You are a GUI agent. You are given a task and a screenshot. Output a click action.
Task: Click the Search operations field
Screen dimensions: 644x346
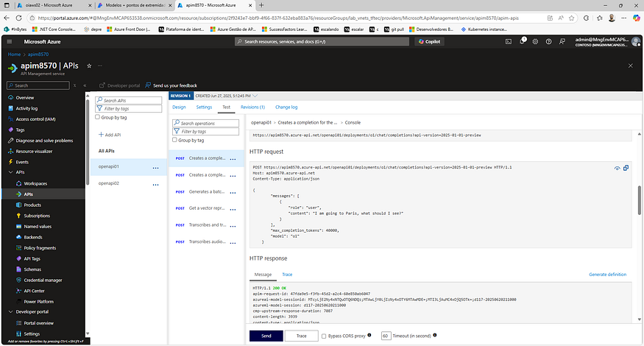(x=206, y=123)
